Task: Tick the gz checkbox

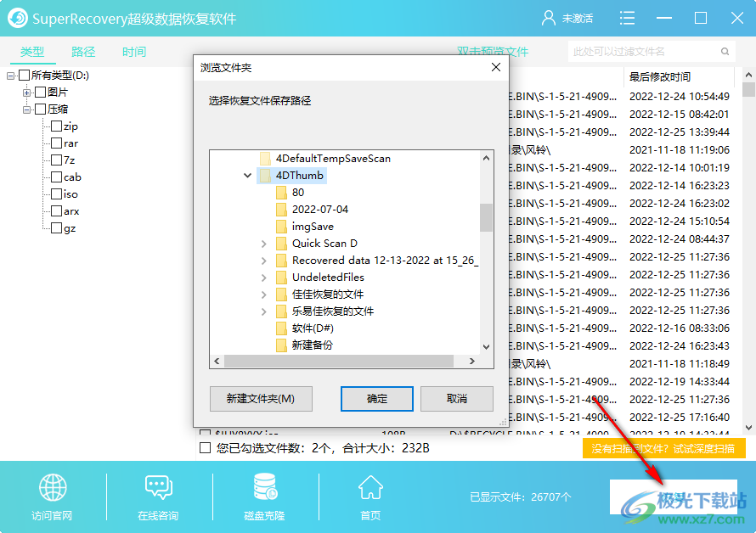Action: point(56,228)
